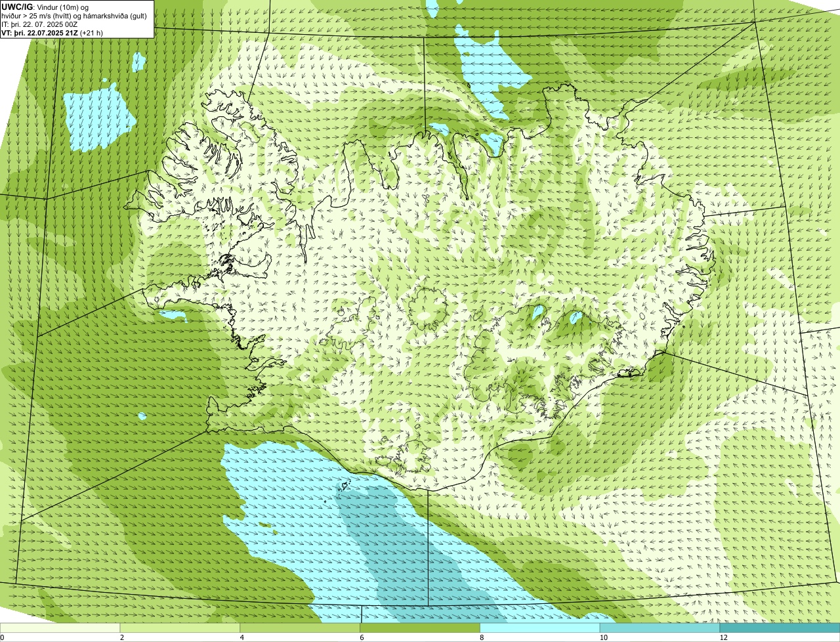The height and width of the screenshot is (642, 840).
Task: Click the '0' label on the wind scale
Action: [x=2, y=638]
